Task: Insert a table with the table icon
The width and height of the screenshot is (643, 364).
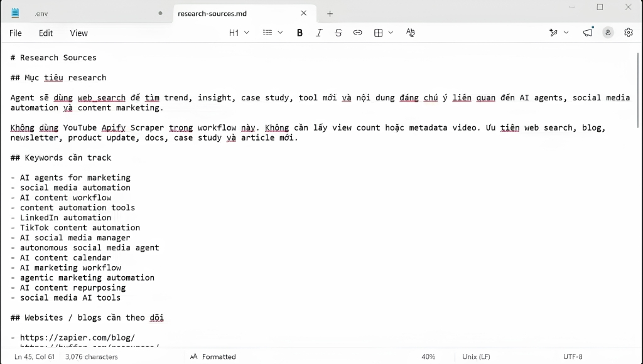Action: 379,33
